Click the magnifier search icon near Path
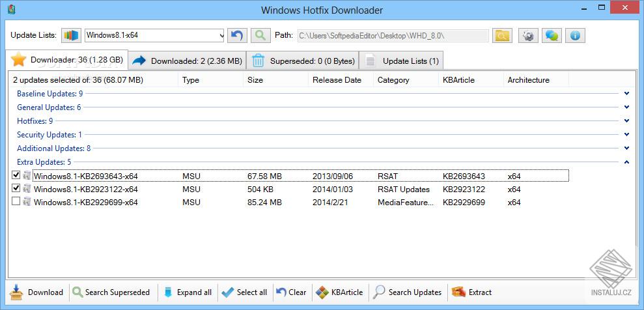The width and height of the screenshot is (644, 310). [260, 35]
